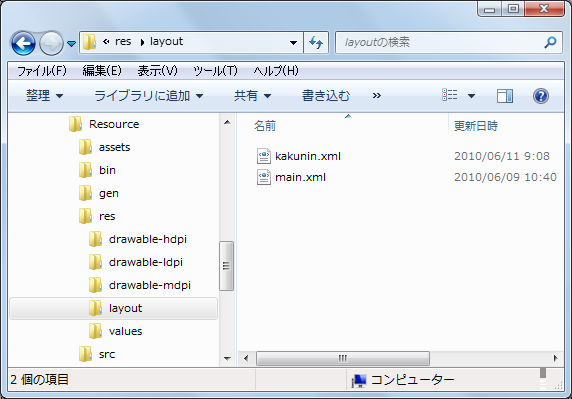The image size is (572, 399).
Task: Open the 表示(V) menu
Action: pos(157,71)
